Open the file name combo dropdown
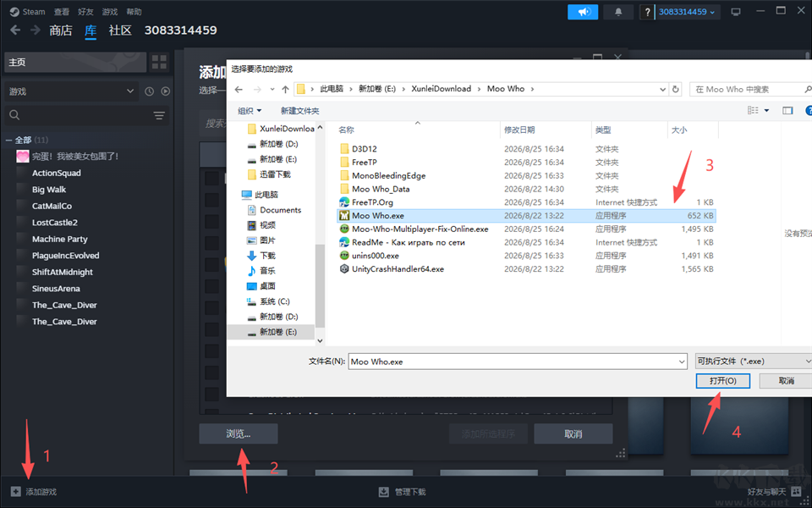The height and width of the screenshot is (508, 812). click(682, 362)
